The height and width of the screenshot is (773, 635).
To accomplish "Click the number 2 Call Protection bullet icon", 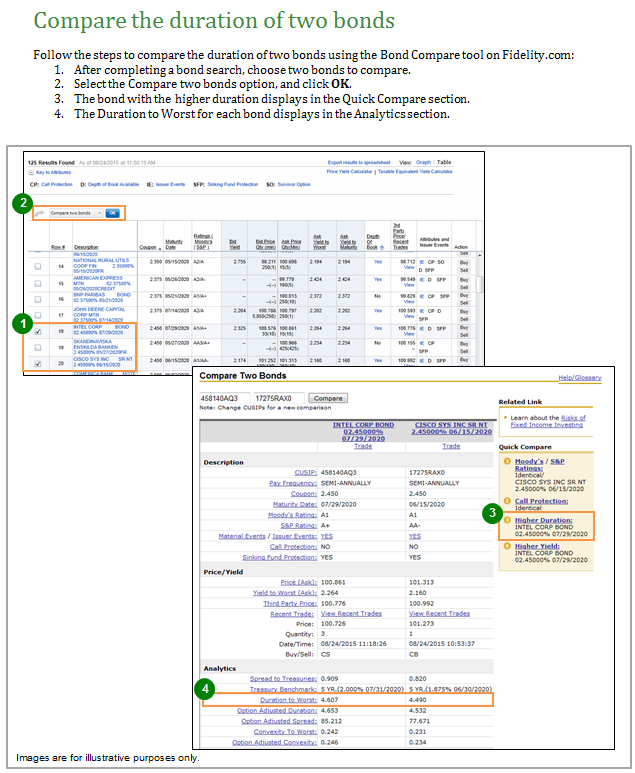I will pos(507,501).
